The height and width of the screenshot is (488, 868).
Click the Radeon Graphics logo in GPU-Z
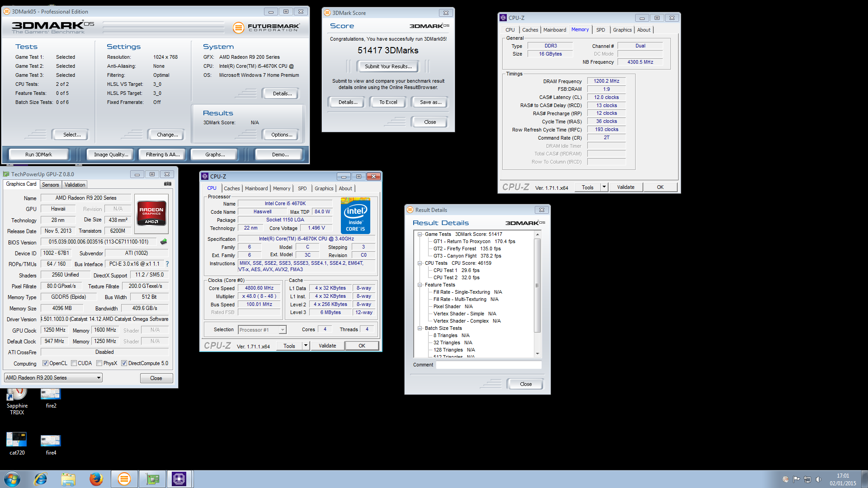pos(151,213)
